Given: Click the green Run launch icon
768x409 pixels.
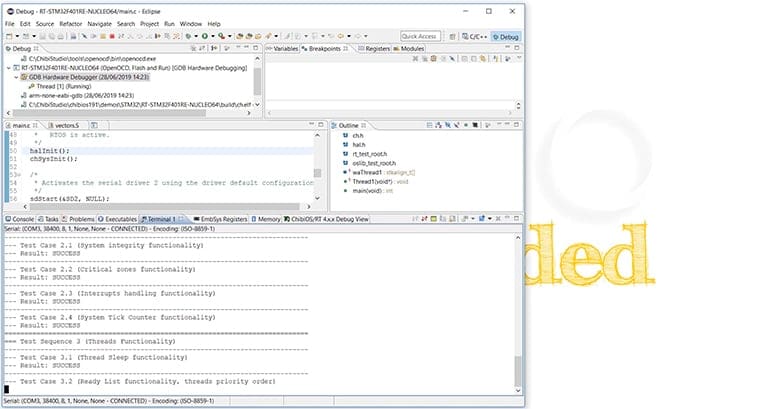Looking at the screenshot, I should (204, 36).
